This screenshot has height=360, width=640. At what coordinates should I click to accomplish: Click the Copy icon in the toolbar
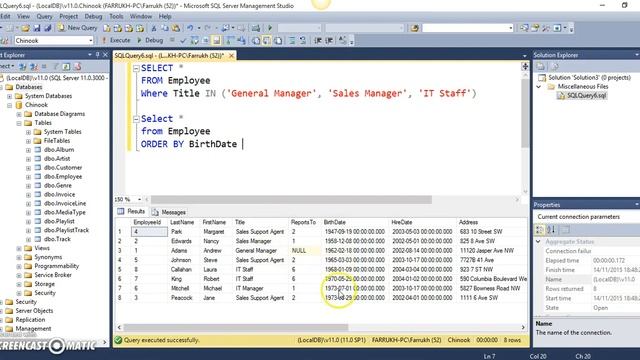point(165,28)
